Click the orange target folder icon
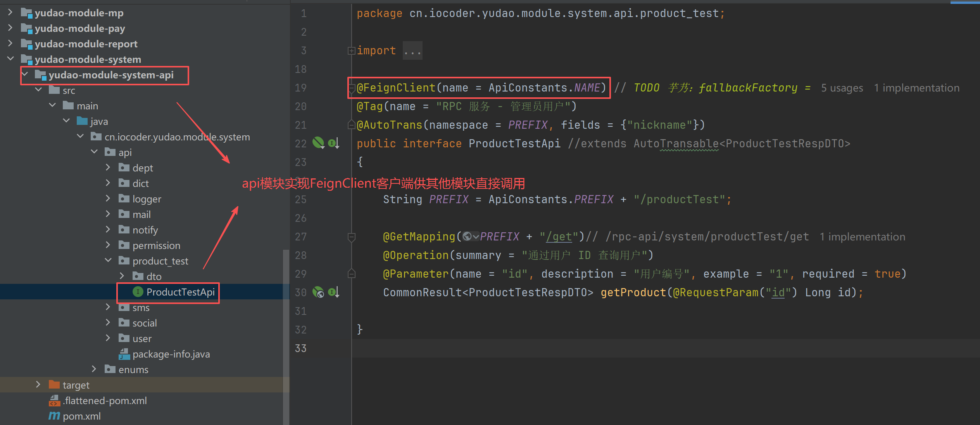This screenshot has height=425, width=980. (54, 385)
